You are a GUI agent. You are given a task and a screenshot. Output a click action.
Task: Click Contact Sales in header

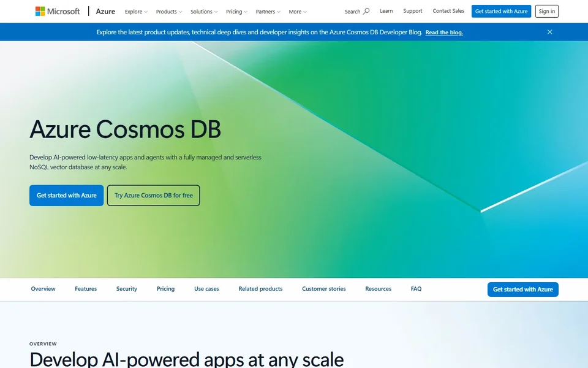pyautogui.click(x=448, y=11)
